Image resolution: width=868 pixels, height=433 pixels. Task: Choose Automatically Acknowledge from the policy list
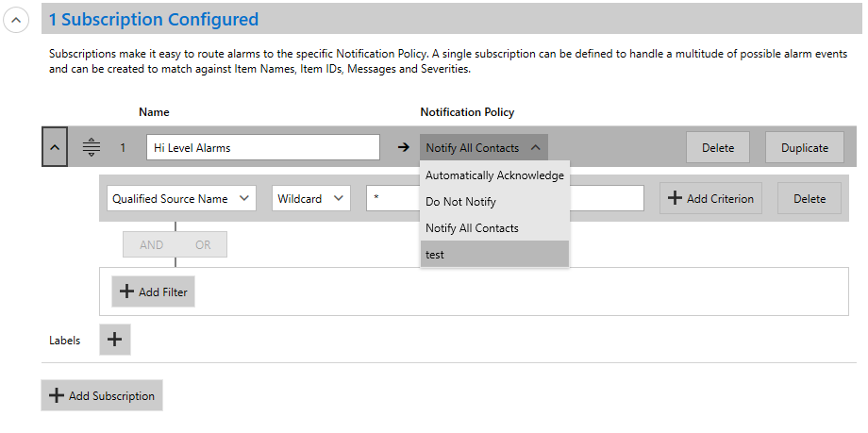coord(494,175)
